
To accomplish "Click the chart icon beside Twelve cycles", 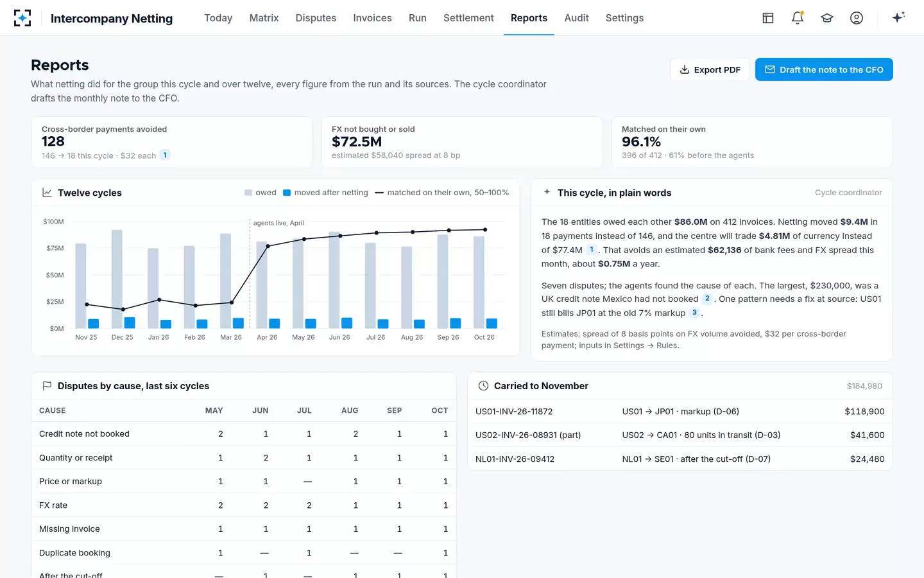I will [47, 193].
